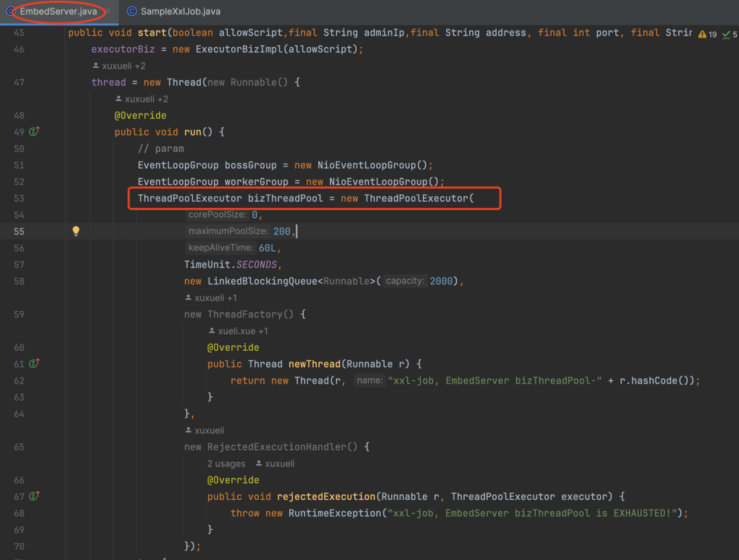Click "newThread" method name on line 61
Viewport: 739px width, 560px height.
(x=314, y=364)
